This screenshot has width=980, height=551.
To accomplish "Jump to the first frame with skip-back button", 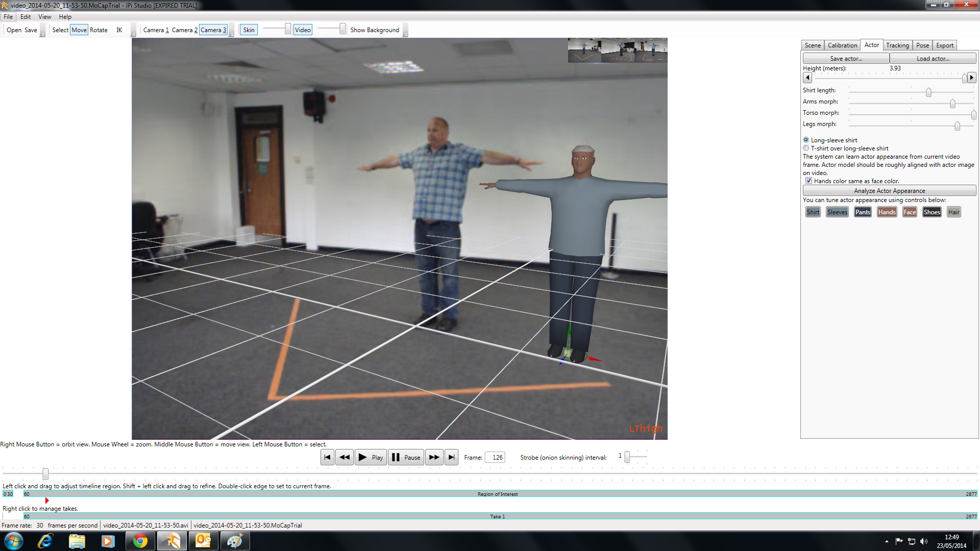I will (x=327, y=457).
